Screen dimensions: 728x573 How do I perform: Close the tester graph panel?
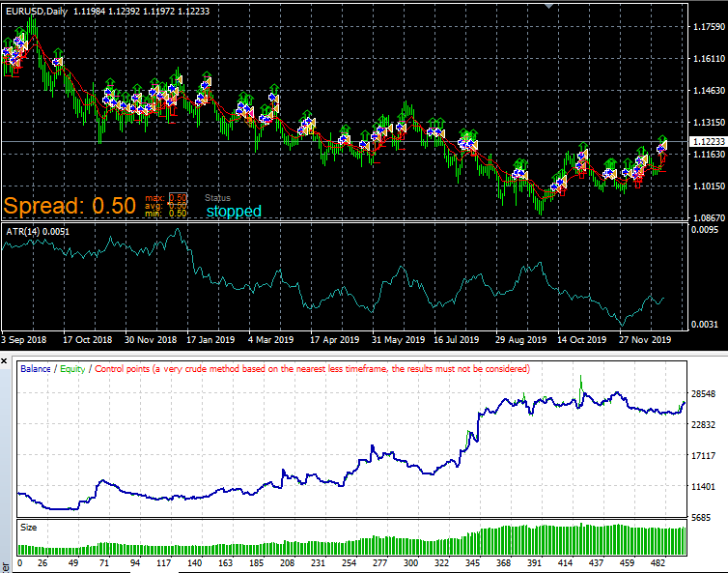click(x=4, y=361)
